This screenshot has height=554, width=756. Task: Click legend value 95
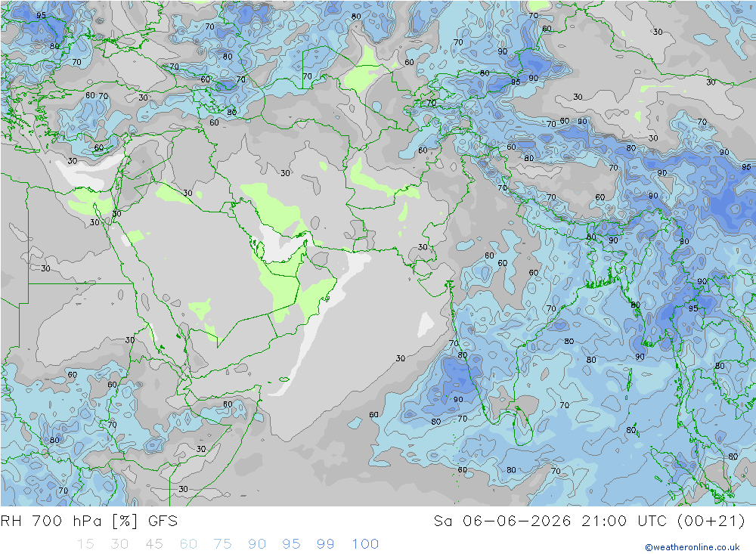pos(291,544)
